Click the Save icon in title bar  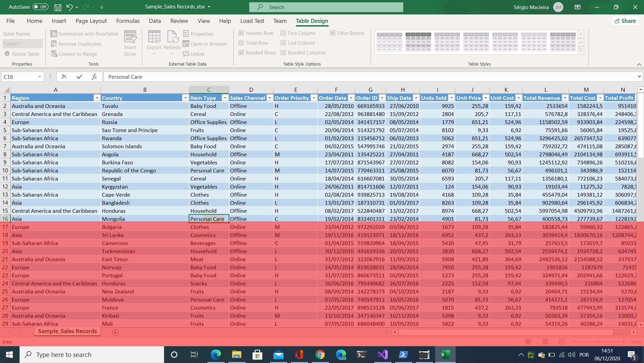coord(58,7)
